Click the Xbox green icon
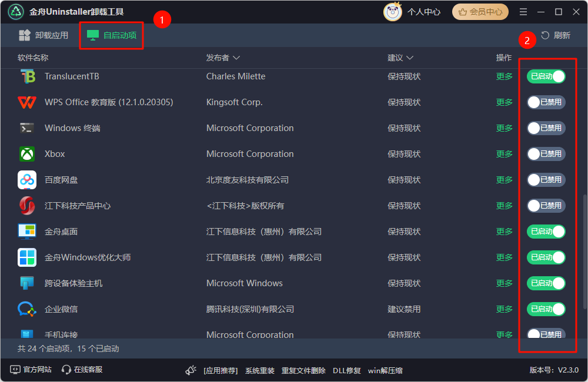 click(x=27, y=154)
